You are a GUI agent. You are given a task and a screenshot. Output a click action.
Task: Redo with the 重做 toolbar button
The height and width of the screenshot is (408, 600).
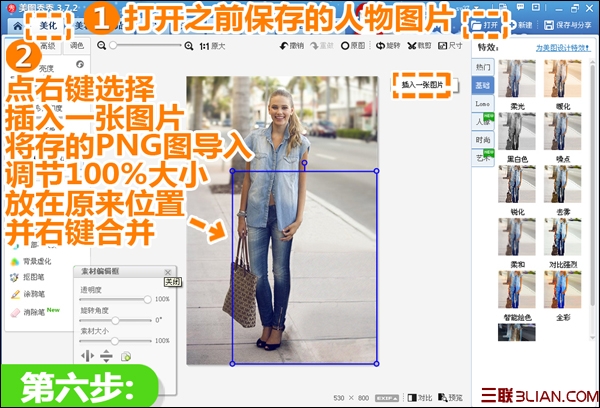(x=322, y=46)
